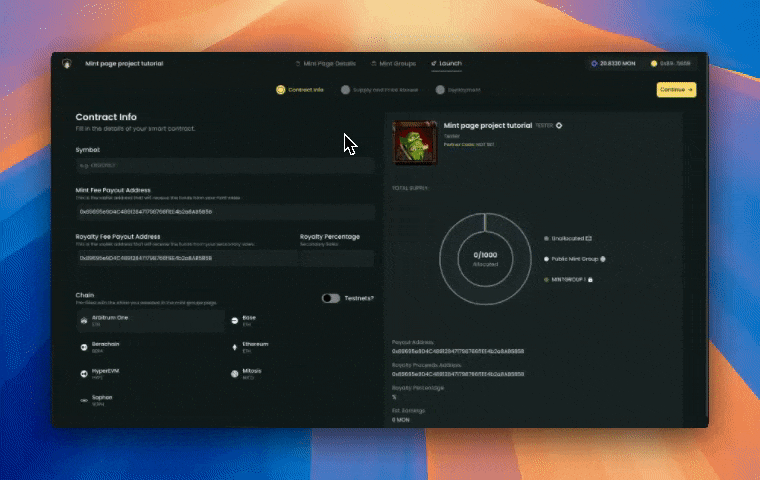Select the Mitosis chain icon
This screenshot has height=480, width=760.
(235, 374)
